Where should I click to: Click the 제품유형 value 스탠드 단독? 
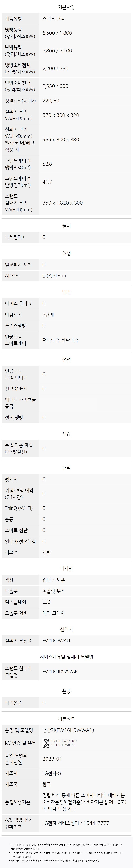[x=54, y=19]
